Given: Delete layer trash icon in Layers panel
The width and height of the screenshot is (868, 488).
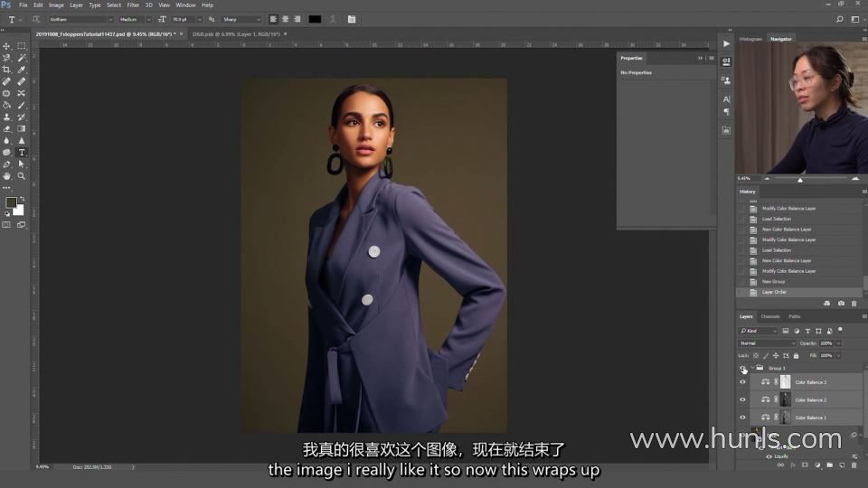Looking at the screenshot, I should click(x=854, y=465).
